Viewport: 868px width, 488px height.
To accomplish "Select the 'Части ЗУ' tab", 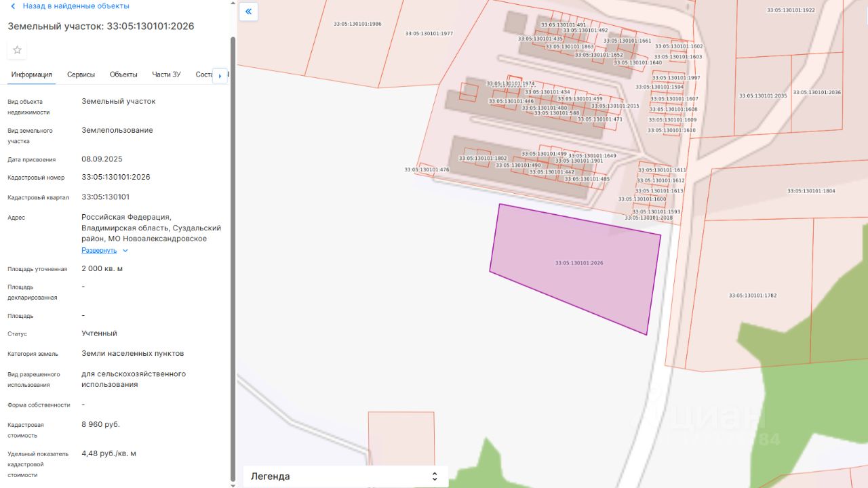I will (x=166, y=75).
